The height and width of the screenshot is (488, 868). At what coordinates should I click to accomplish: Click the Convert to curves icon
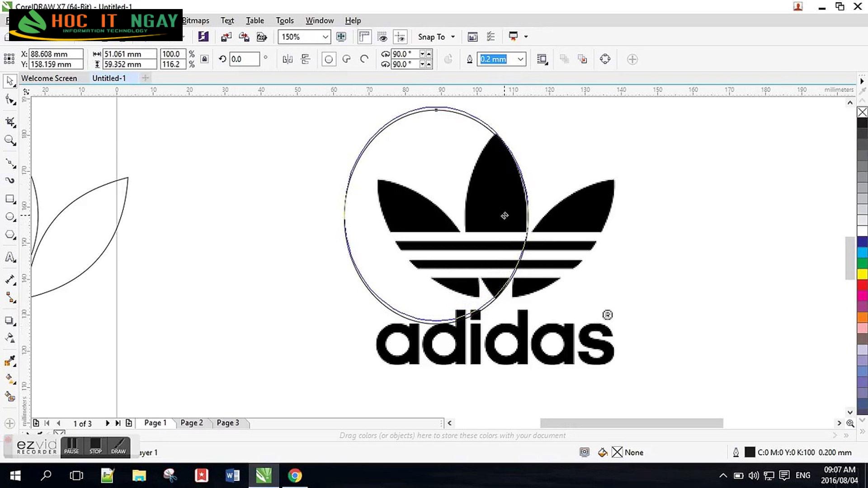(x=605, y=59)
